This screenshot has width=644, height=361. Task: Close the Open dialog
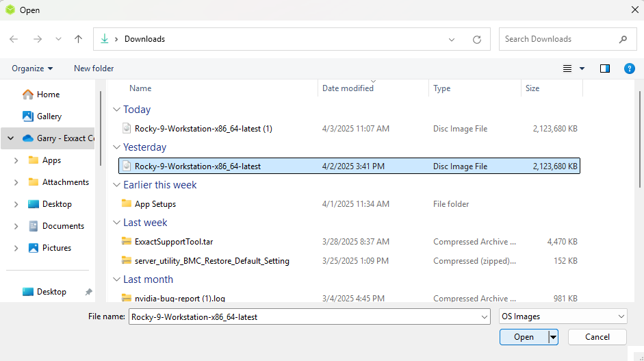(x=634, y=10)
